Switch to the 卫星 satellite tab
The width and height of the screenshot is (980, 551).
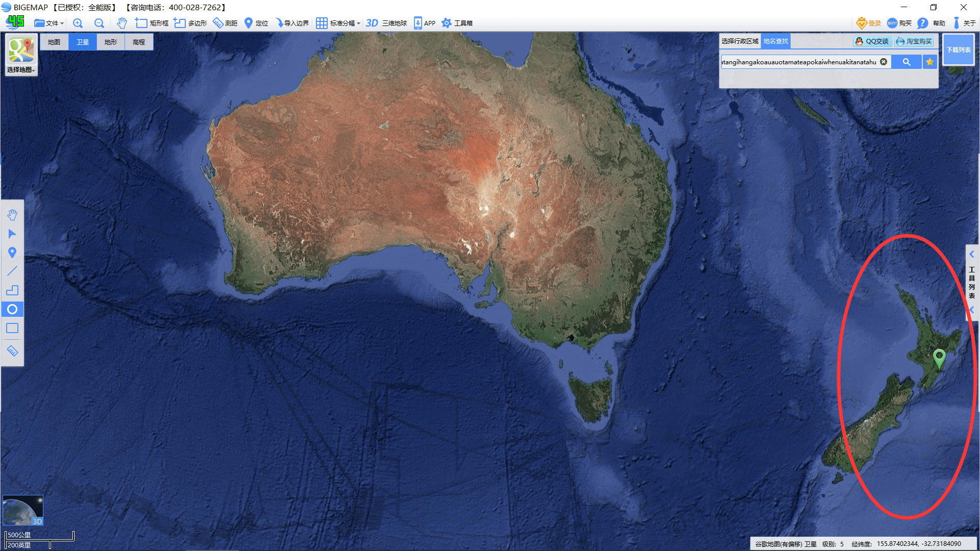point(83,42)
